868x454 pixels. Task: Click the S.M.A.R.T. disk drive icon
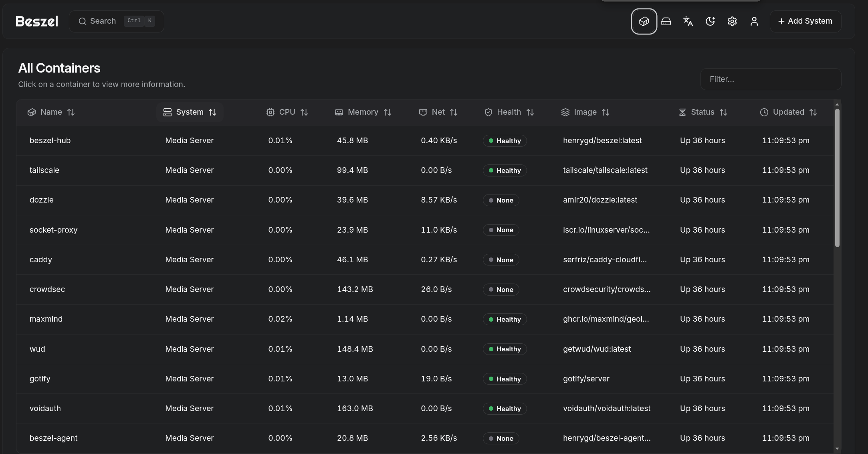click(666, 21)
